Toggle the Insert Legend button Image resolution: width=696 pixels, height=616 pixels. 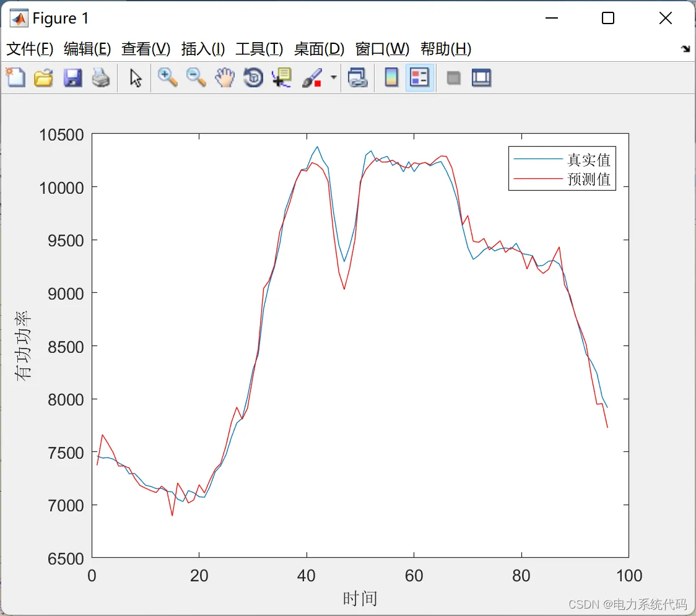pyautogui.click(x=419, y=77)
